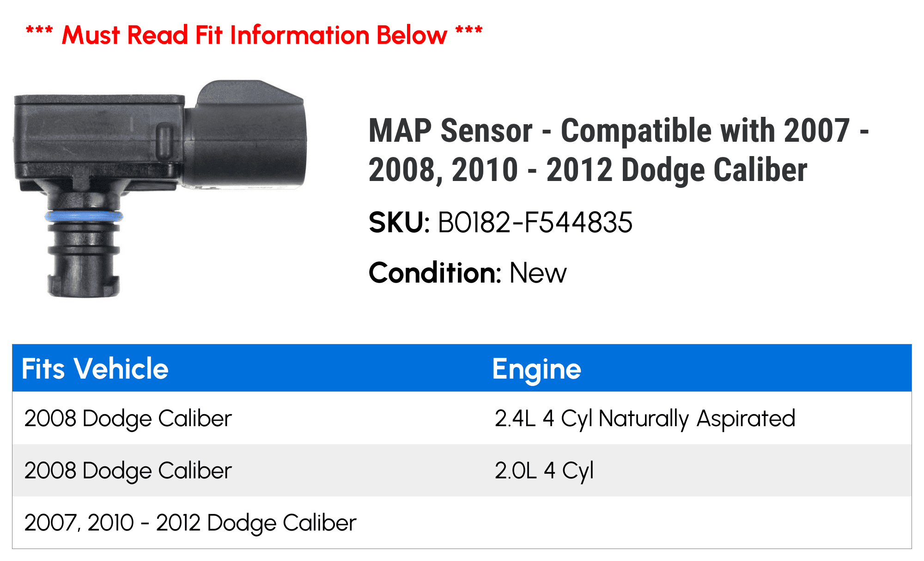Screen dimensions: 924x561
Task: Click the blue O-ring on the sensor
Action: click(x=84, y=216)
